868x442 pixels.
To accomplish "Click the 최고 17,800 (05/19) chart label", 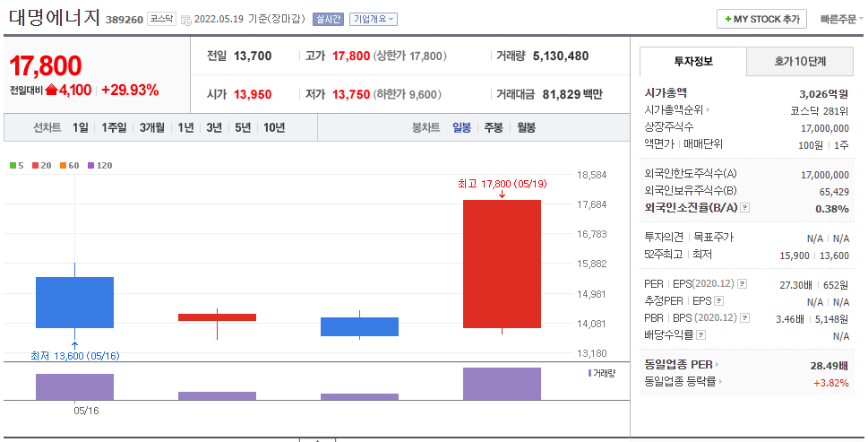I will 503,183.
